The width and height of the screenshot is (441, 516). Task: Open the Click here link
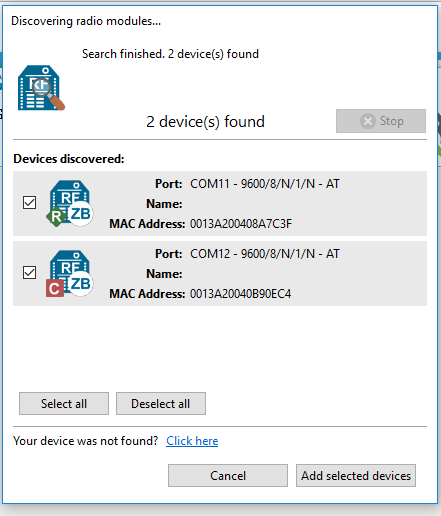pos(192,441)
